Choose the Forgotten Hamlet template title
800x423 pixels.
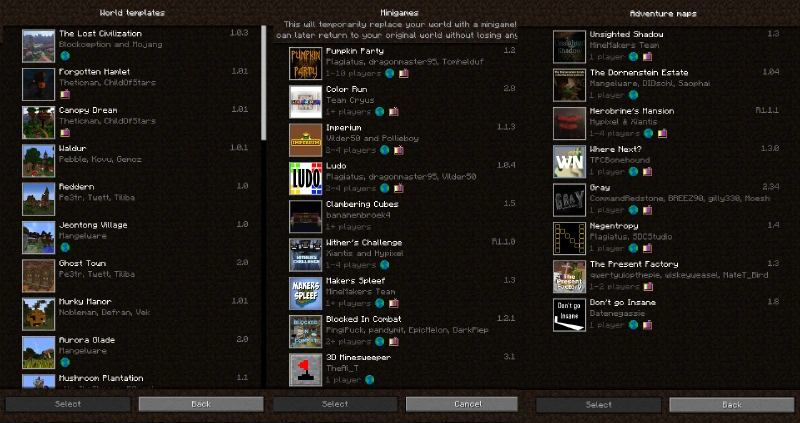(x=94, y=72)
